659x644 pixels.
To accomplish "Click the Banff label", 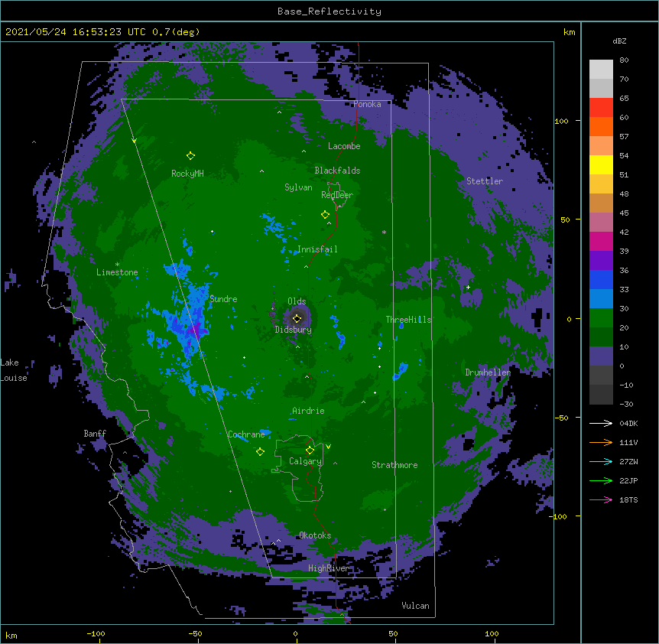I will tap(95, 434).
